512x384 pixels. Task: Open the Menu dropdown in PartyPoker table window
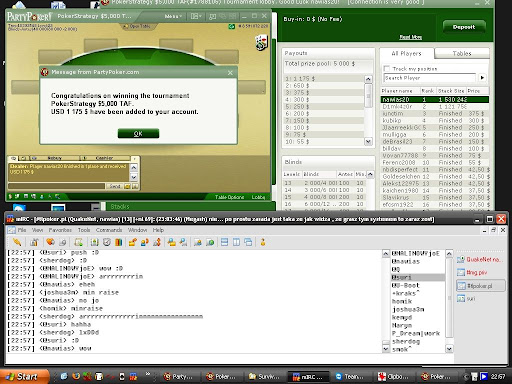point(173,16)
